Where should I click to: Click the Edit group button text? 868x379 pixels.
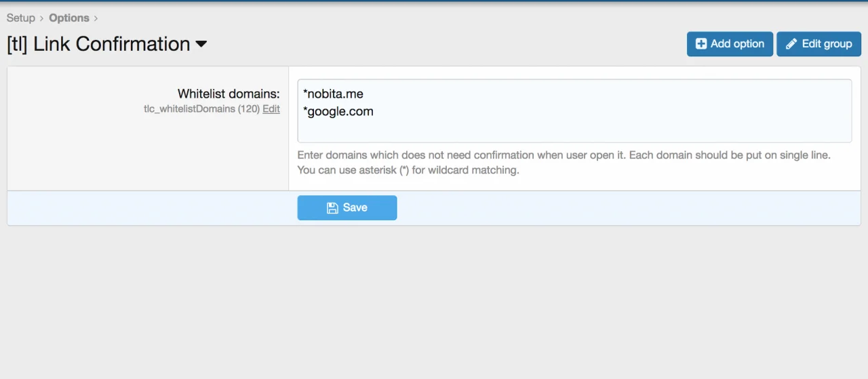827,44
